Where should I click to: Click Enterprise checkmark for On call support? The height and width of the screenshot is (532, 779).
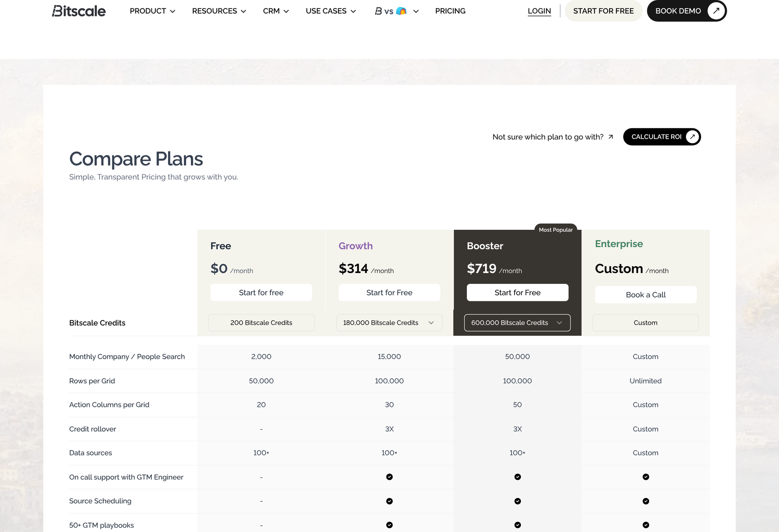point(646,477)
